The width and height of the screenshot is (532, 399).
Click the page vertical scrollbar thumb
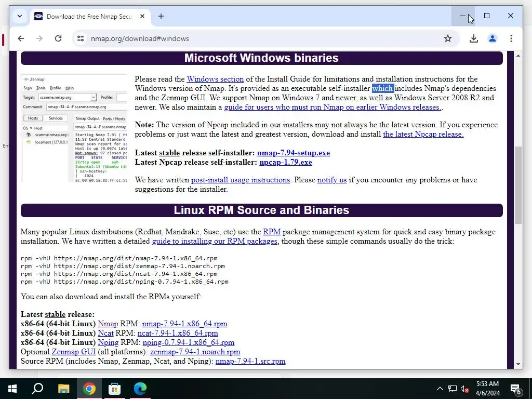(518, 185)
